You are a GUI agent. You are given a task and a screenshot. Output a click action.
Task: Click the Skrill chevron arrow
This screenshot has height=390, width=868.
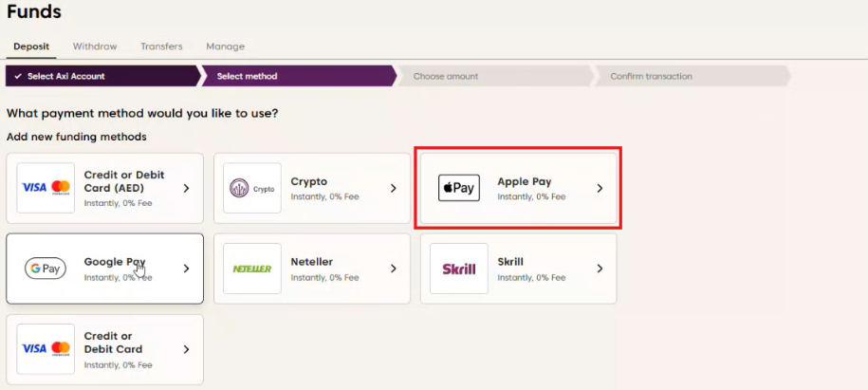tap(600, 269)
